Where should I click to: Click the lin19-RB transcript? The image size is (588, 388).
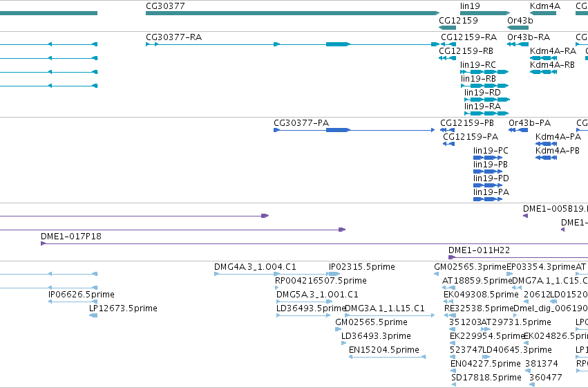(x=484, y=86)
